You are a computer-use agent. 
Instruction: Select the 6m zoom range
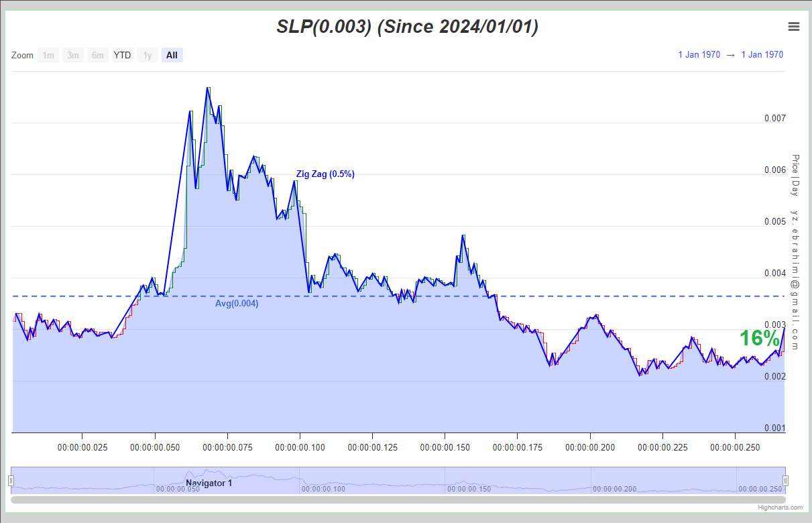[x=98, y=55]
